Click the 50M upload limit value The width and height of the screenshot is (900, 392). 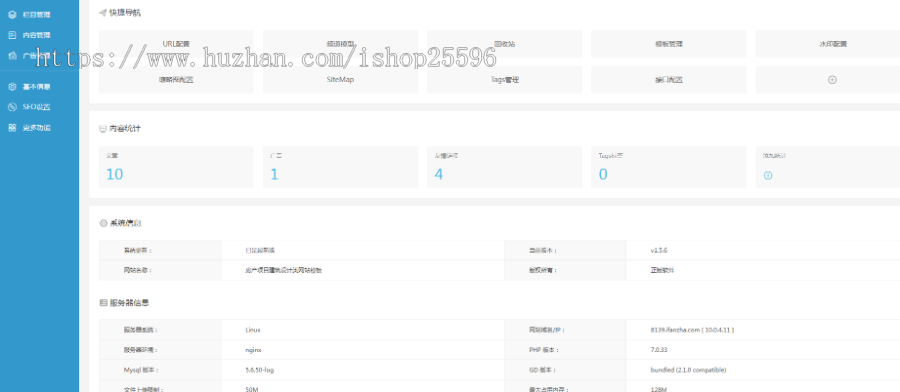(x=251, y=390)
